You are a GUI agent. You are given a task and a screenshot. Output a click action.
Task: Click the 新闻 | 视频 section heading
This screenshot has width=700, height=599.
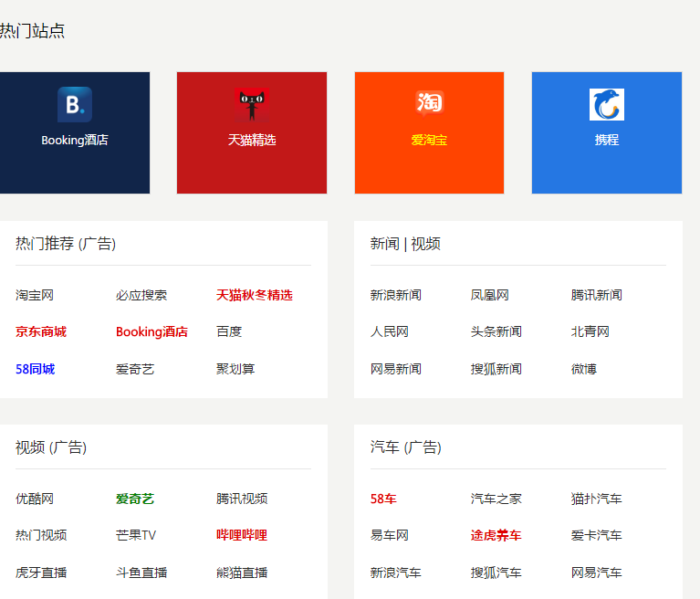pos(405,244)
